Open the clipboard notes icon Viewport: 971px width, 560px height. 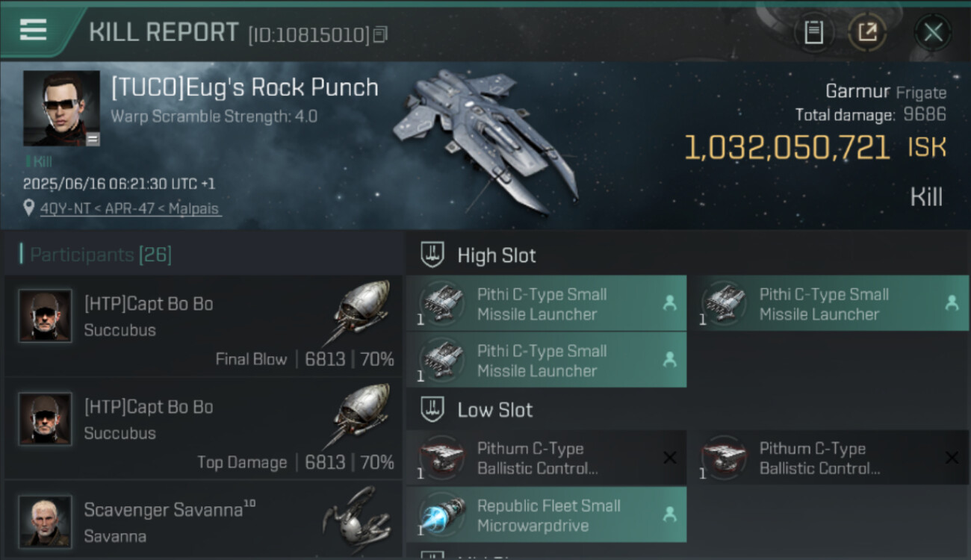click(x=813, y=32)
